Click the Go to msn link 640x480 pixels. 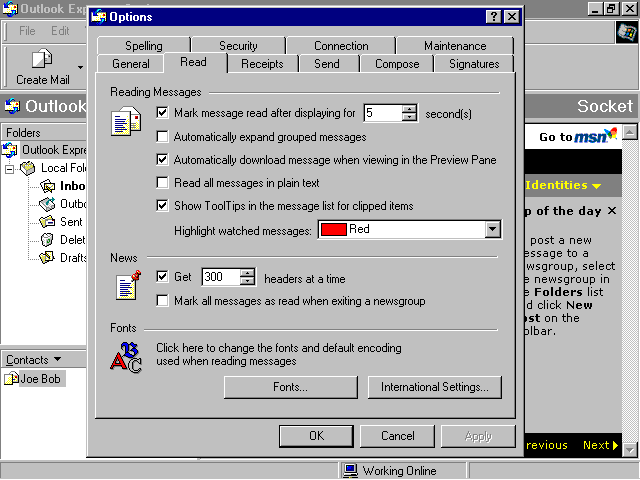tap(578, 136)
